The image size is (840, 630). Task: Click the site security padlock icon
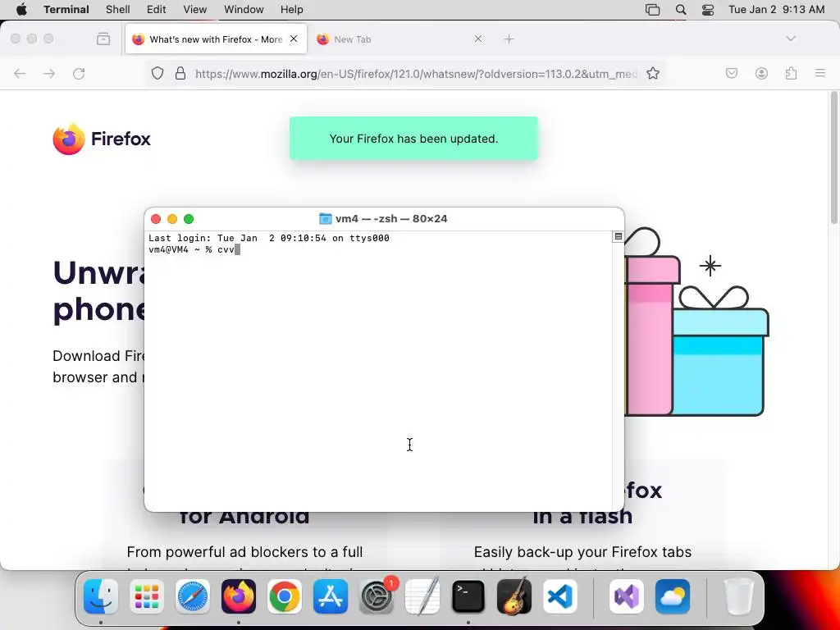point(180,73)
